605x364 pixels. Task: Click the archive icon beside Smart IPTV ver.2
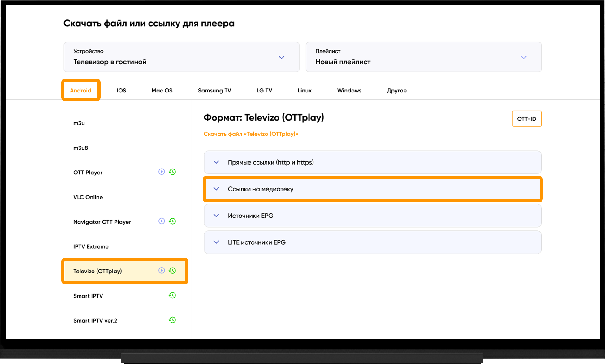click(x=172, y=320)
